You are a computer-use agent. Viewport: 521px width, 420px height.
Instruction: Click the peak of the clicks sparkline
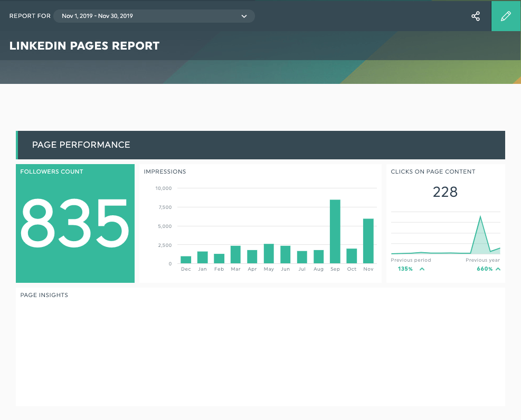(480, 217)
